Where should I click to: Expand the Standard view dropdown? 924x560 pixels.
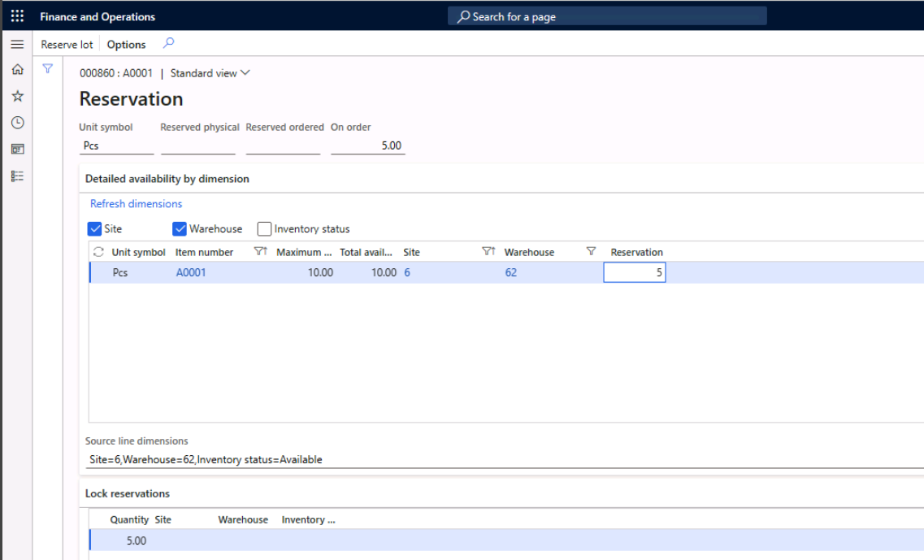[x=243, y=72]
